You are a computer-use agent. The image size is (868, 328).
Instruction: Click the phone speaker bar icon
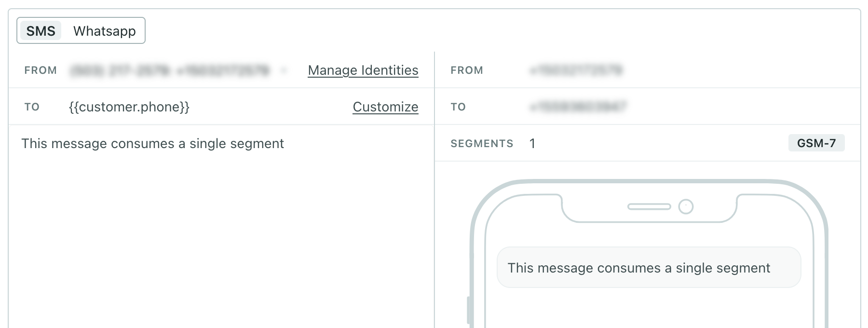coord(649,207)
